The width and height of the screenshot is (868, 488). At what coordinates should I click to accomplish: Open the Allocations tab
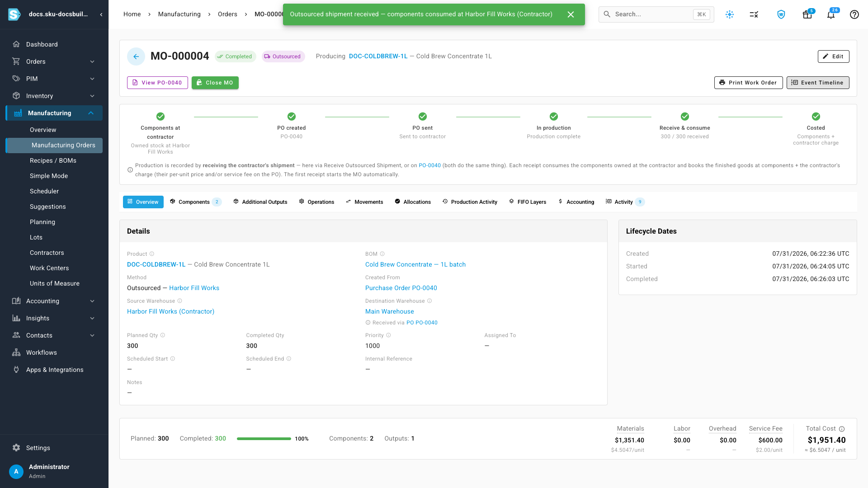click(413, 202)
